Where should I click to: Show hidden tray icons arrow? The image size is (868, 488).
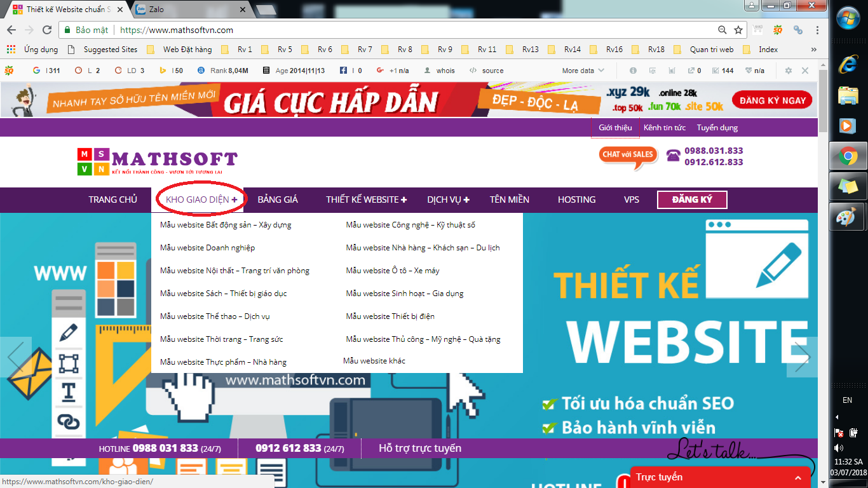837,417
